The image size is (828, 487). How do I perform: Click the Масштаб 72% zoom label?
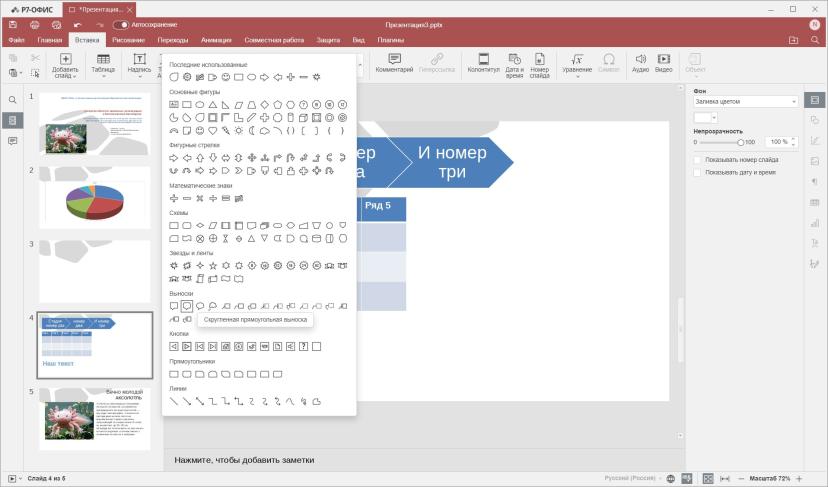(769, 479)
